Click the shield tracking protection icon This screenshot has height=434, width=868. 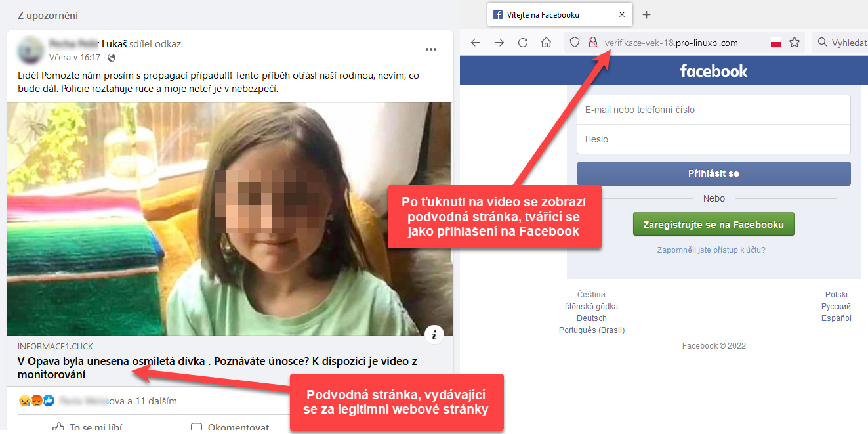(575, 43)
